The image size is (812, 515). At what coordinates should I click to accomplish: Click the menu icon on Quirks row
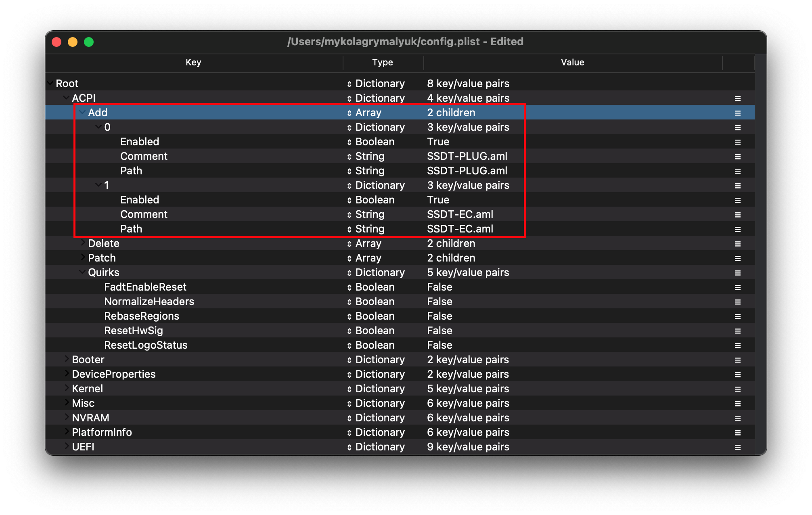coord(737,273)
